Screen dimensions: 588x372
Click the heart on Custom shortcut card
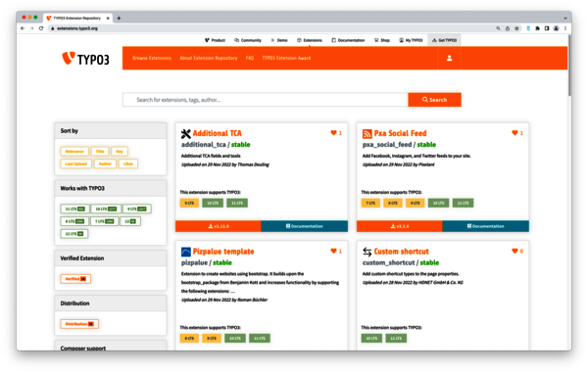tap(514, 251)
